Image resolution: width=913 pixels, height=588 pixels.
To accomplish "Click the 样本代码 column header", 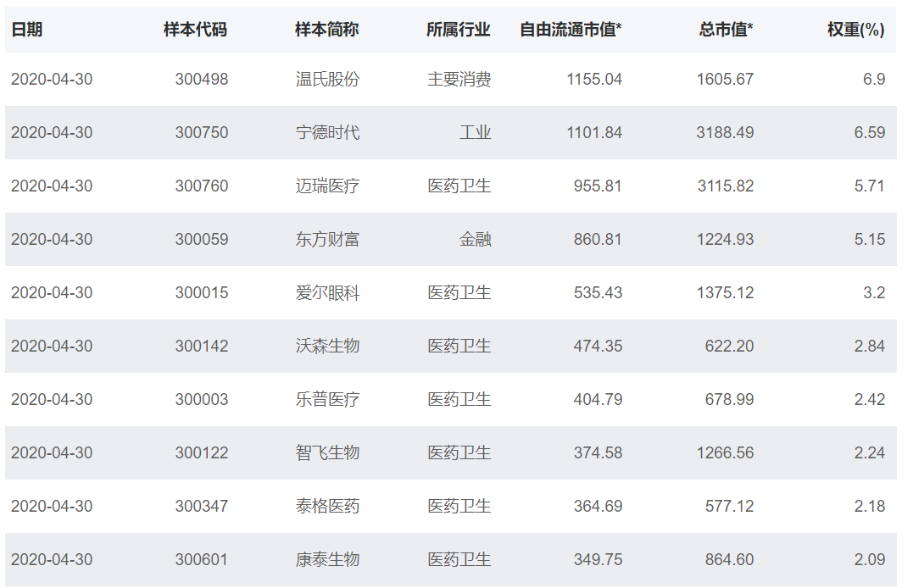I will pyautogui.click(x=195, y=29).
